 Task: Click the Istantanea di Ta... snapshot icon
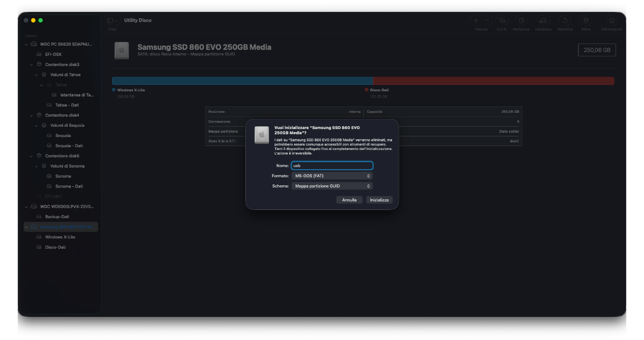54,95
